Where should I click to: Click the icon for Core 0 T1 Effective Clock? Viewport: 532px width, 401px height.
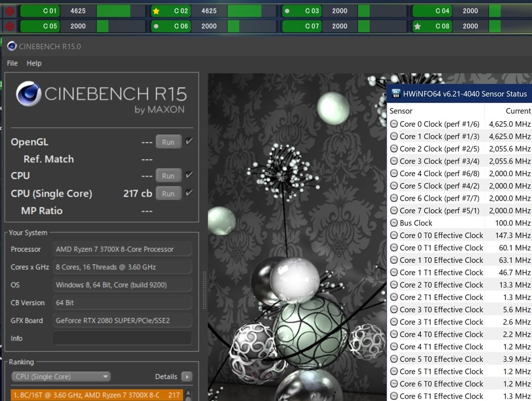394,248
